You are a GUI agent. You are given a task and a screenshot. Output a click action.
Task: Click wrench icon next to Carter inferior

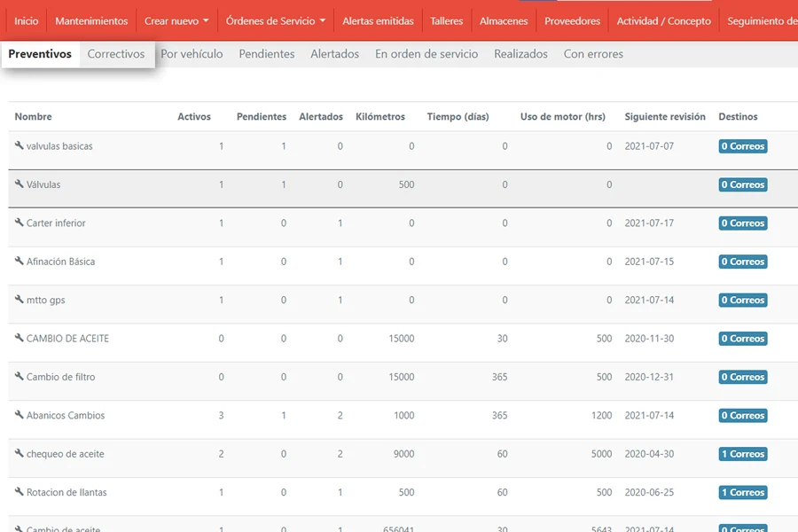pos(20,223)
